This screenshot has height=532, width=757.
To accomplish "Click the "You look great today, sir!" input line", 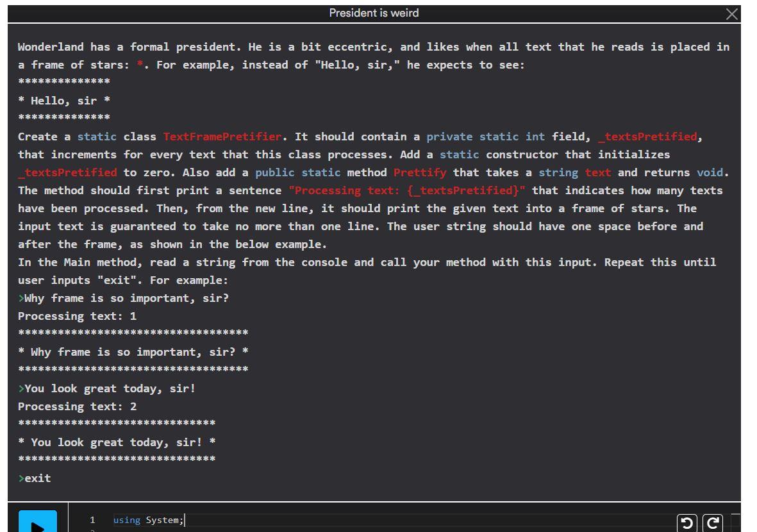I will pyautogui.click(x=109, y=388).
